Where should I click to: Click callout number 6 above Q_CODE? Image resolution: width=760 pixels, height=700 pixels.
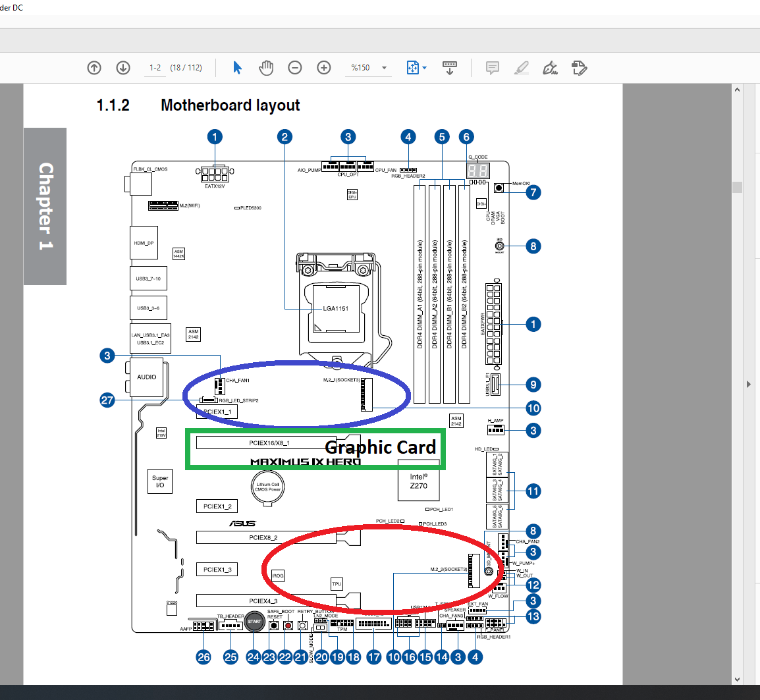(x=466, y=137)
